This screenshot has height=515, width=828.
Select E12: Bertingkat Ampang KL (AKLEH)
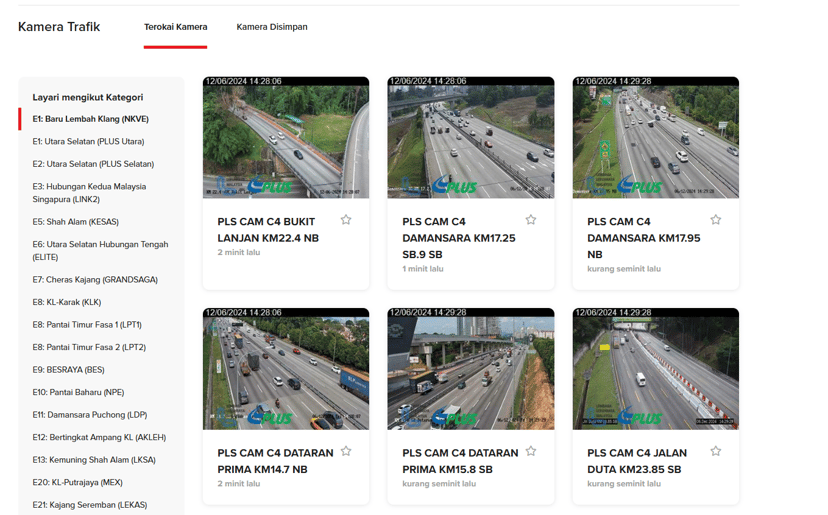(x=99, y=437)
